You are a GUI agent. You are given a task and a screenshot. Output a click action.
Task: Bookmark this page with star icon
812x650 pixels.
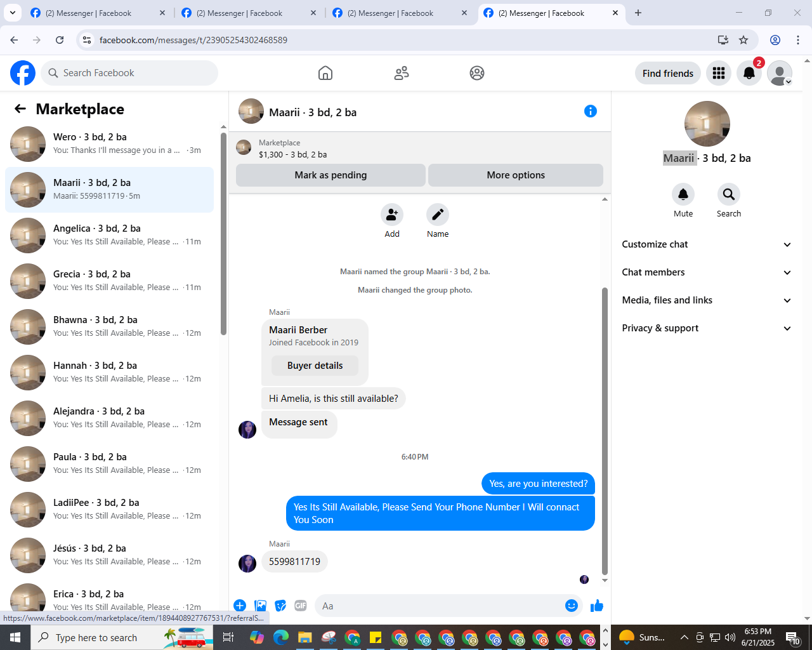point(743,40)
